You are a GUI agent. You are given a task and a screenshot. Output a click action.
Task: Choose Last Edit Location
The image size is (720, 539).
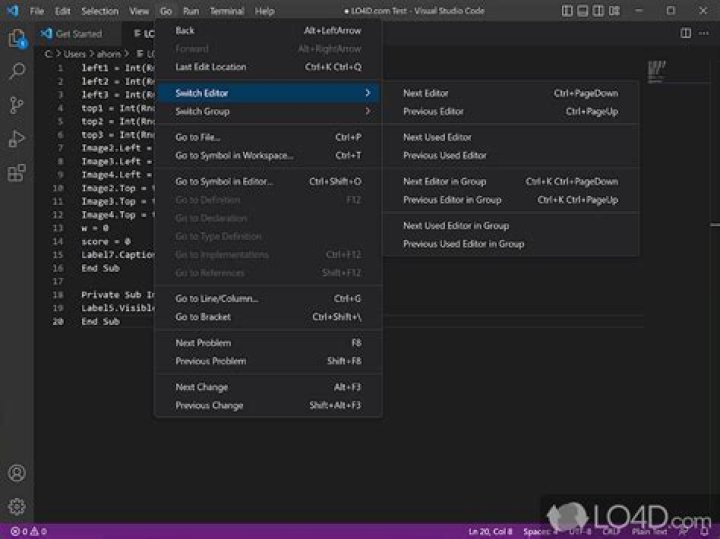point(268,67)
